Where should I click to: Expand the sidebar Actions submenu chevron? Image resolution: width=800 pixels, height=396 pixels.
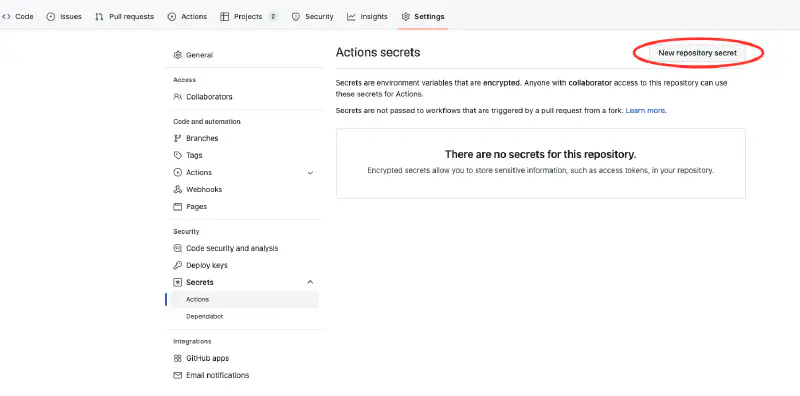point(310,172)
